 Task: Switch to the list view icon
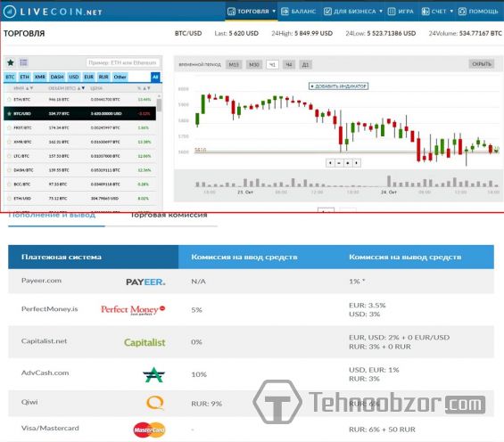(23, 62)
